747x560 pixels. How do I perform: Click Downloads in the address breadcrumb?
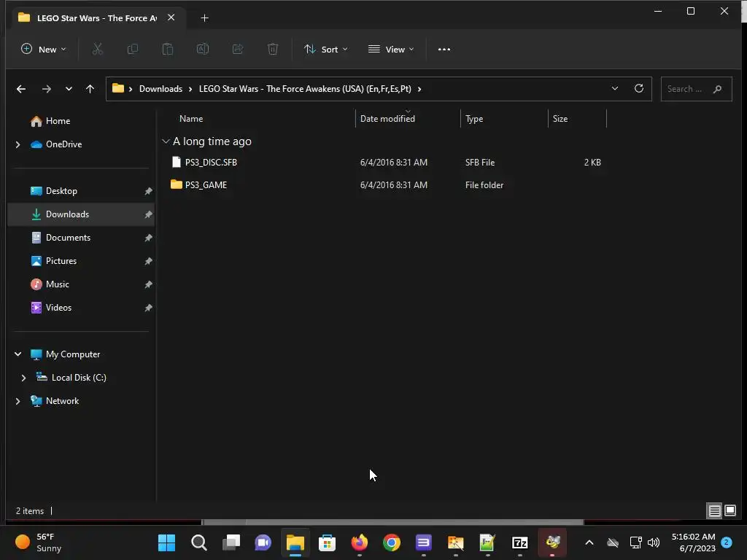pos(160,89)
